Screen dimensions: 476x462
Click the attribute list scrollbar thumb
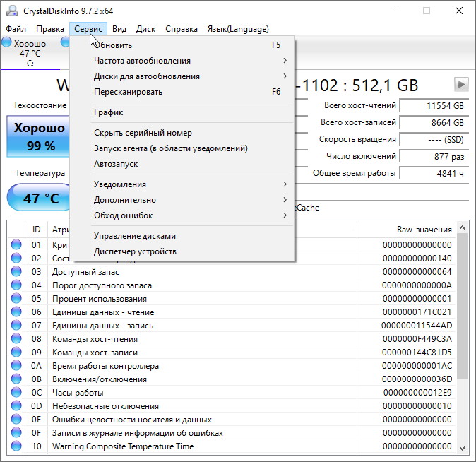[462, 306]
